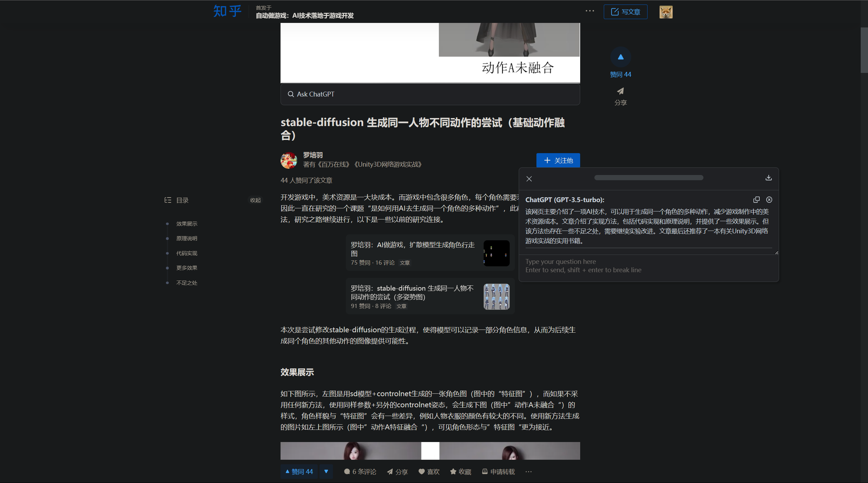Expand more actions via bottom bar ellipsis
The width and height of the screenshot is (868, 483).
tap(529, 472)
